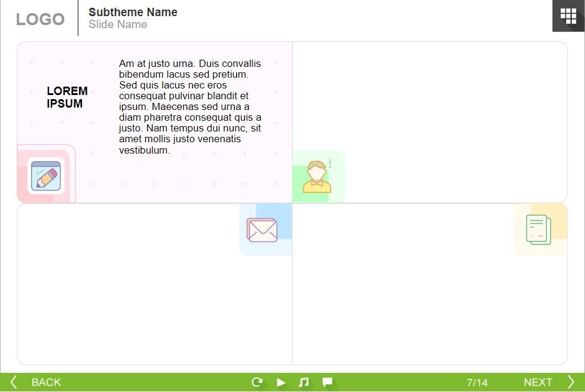Open the envelope mail icon

tap(262, 230)
